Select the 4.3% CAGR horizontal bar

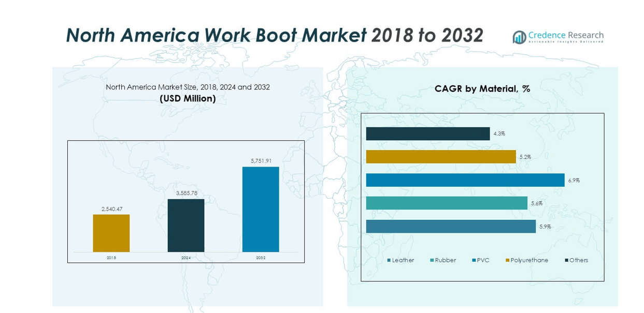pos(427,133)
